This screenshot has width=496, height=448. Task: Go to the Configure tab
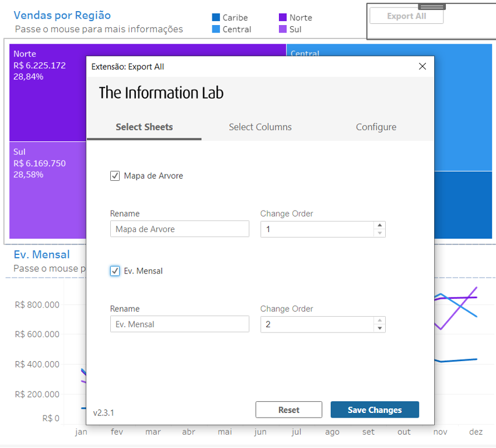click(x=376, y=127)
